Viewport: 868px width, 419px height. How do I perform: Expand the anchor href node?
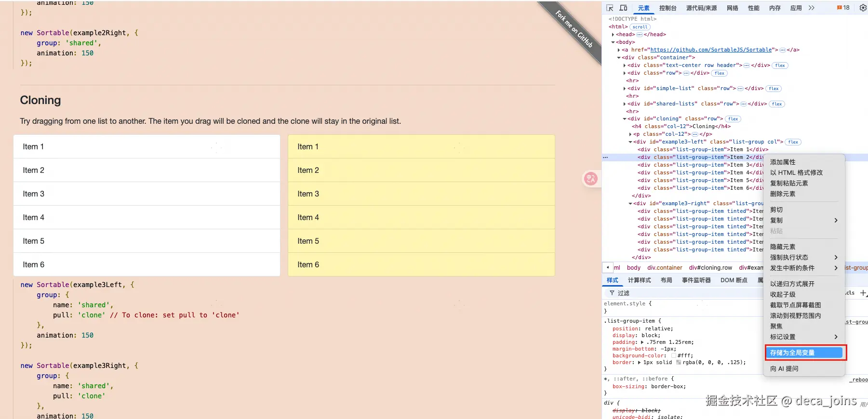pos(619,50)
